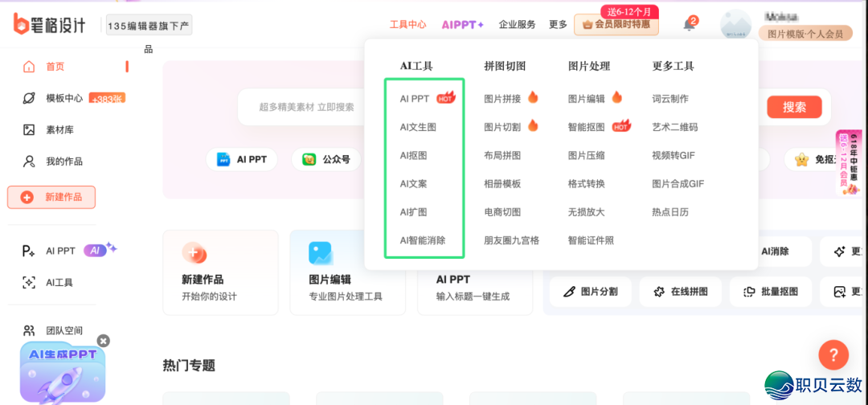Open the 图片编辑 card

pyautogui.click(x=347, y=272)
